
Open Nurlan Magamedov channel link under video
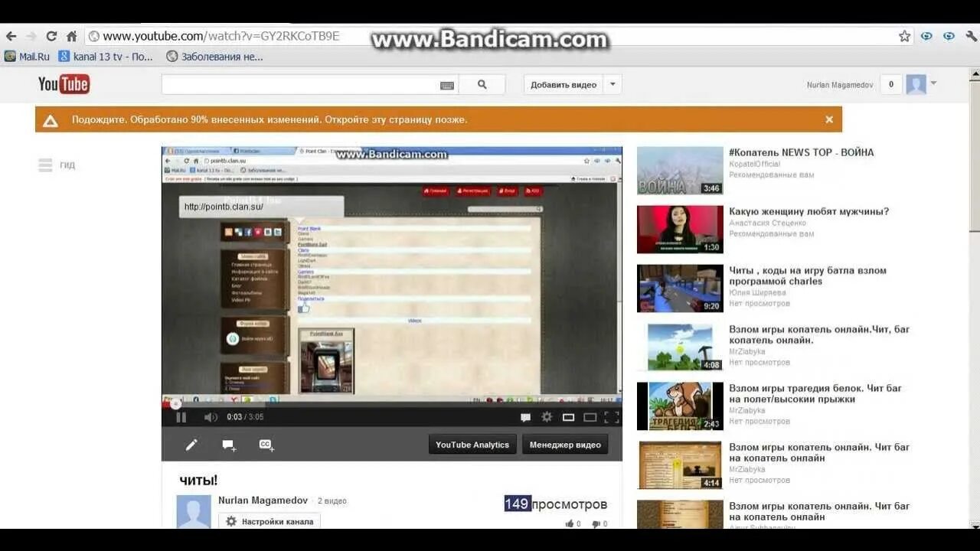click(x=263, y=500)
